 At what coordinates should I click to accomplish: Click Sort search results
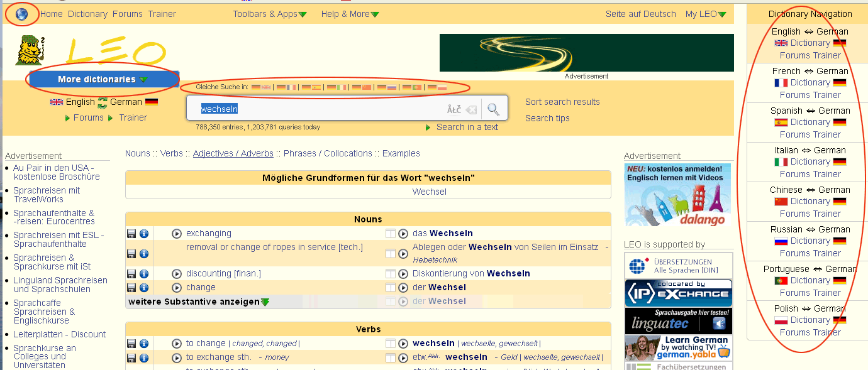562,102
